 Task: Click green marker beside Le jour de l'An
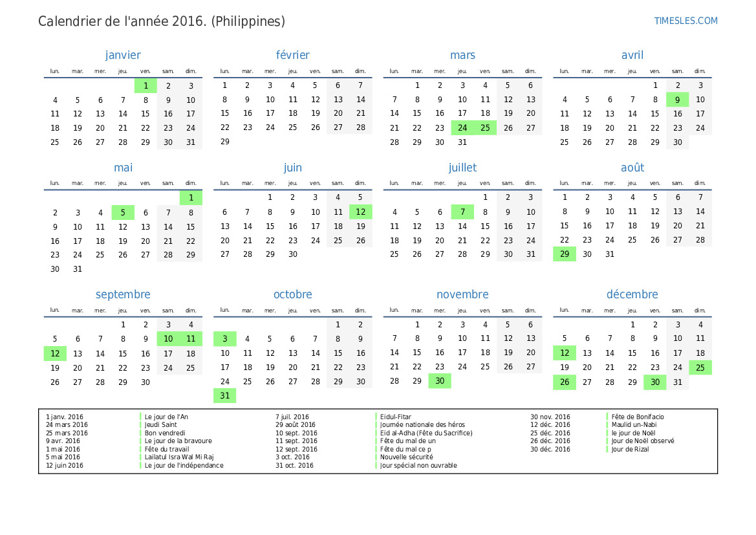tap(141, 417)
